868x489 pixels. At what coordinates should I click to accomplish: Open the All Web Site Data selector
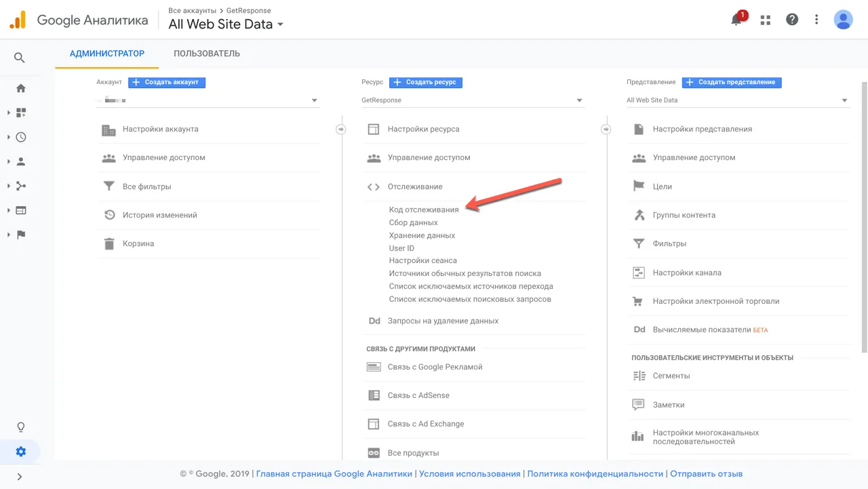pyautogui.click(x=226, y=24)
